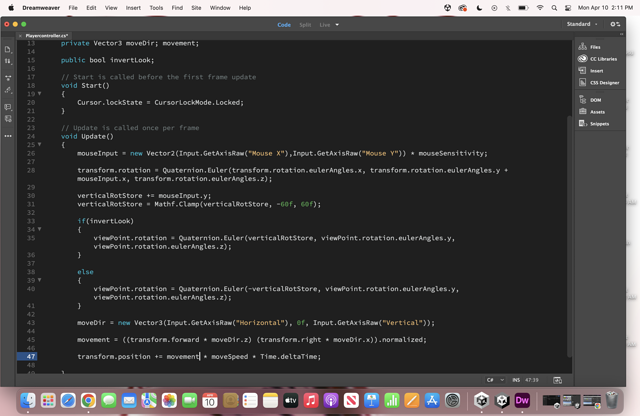The width and height of the screenshot is (640, 416).
Task: Click the Format Source Code icon
Action: (8, 90)
